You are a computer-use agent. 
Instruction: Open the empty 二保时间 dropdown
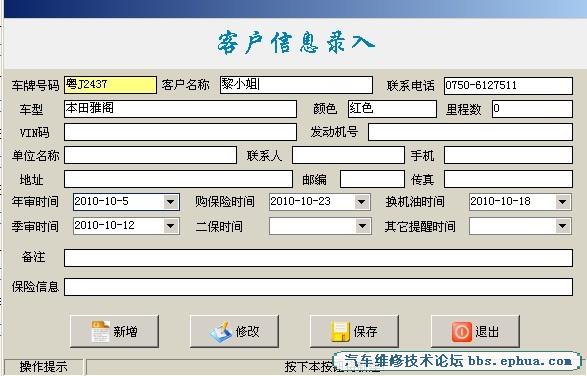pyautogui.click(x=361, y=226)
